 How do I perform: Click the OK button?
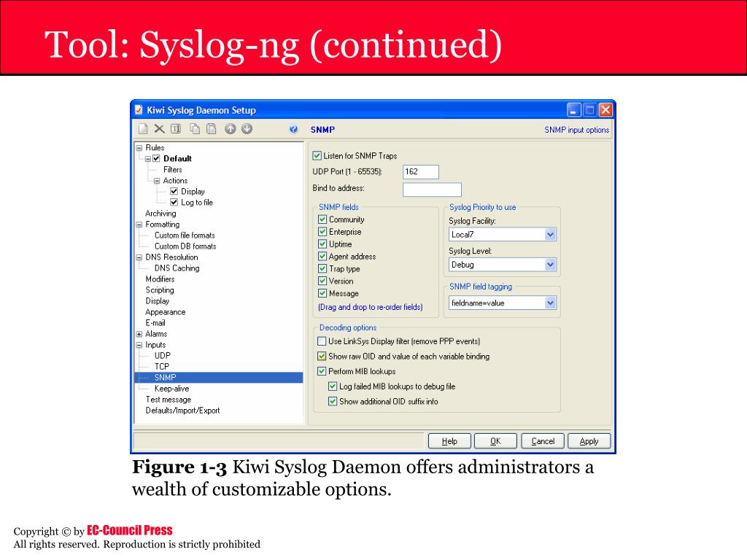click(495, 441)
